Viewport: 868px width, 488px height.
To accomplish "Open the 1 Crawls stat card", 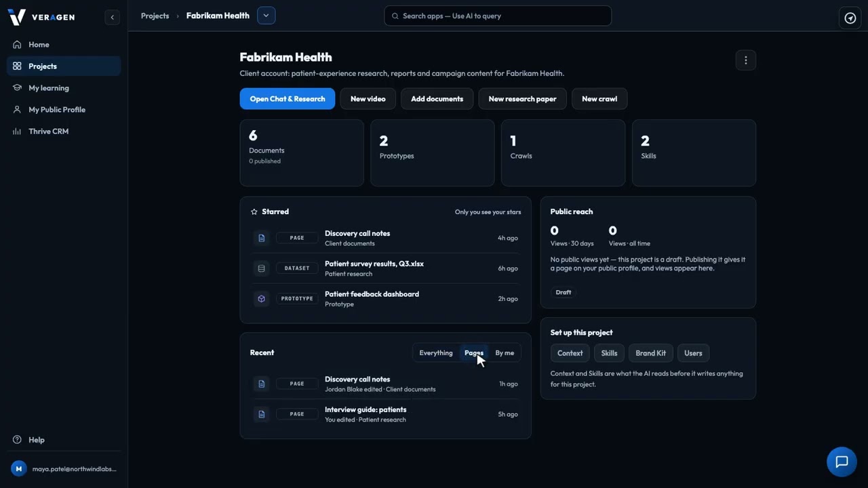I will click(563, 153).
